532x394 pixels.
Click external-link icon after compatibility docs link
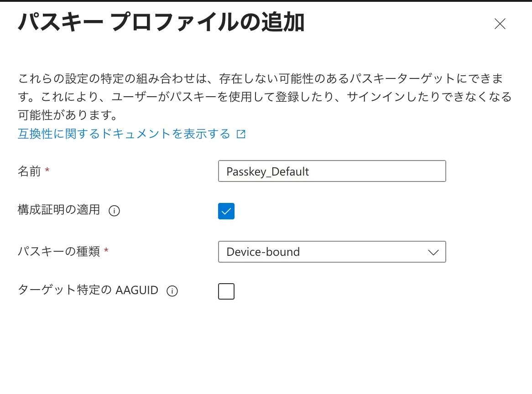coord(241,134)
